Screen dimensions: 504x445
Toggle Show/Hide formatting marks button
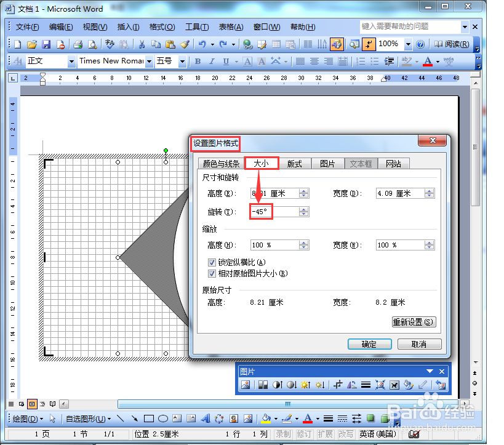coord(369,44)
